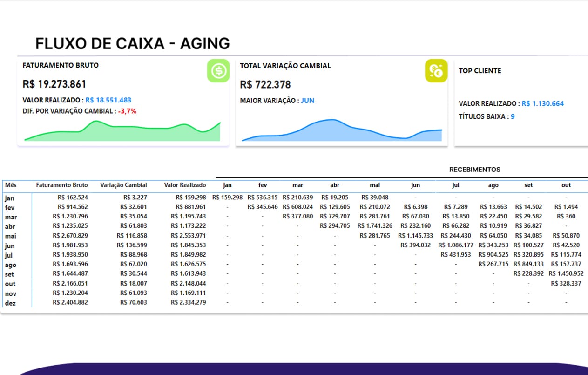The image size is (588, 375).
Task: Click the Títulos Baixa count of 9
Action: point(513,116)
